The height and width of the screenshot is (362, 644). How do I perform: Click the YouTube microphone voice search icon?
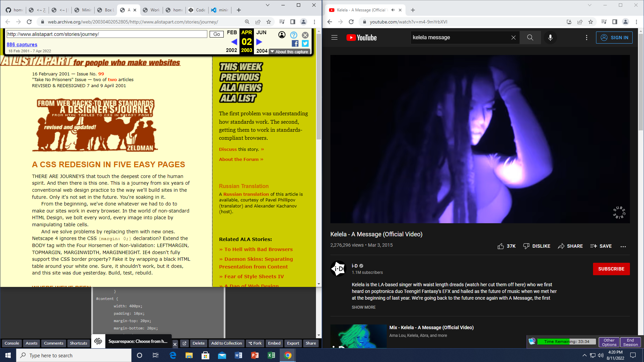pos(550,38)
